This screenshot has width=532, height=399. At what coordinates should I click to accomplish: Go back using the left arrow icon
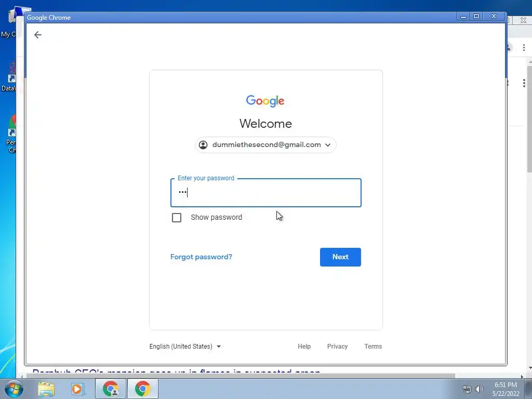point(37,35)
